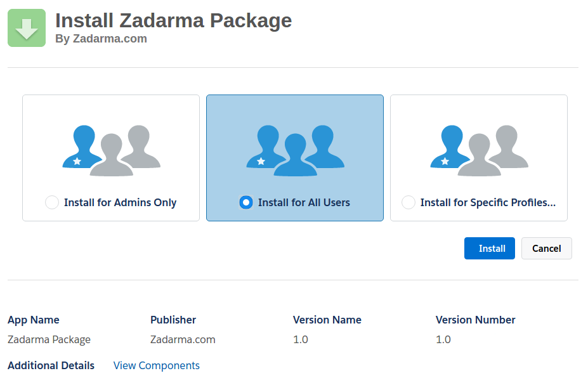Click the green install package download icon
Viewport: 588px width, 385px height.
[27, 28]
